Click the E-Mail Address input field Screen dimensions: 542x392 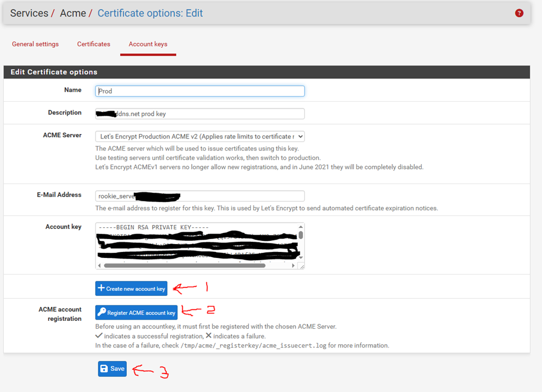(200, 196)
